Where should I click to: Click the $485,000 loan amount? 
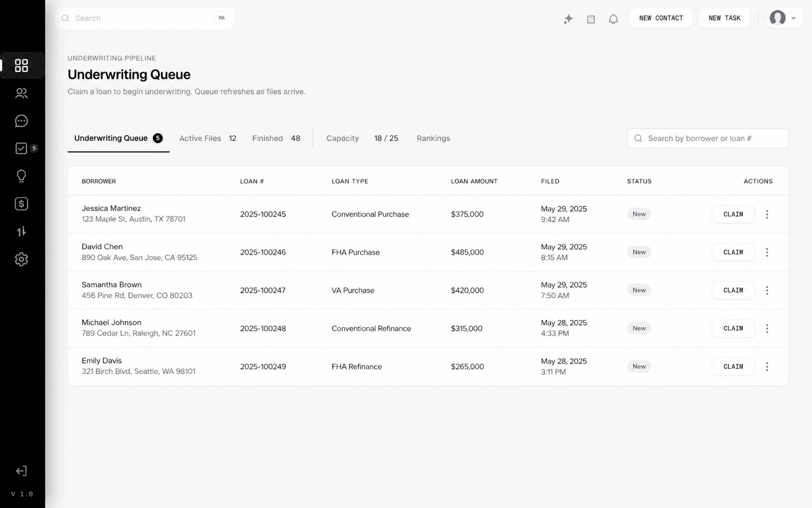(467, 252)
